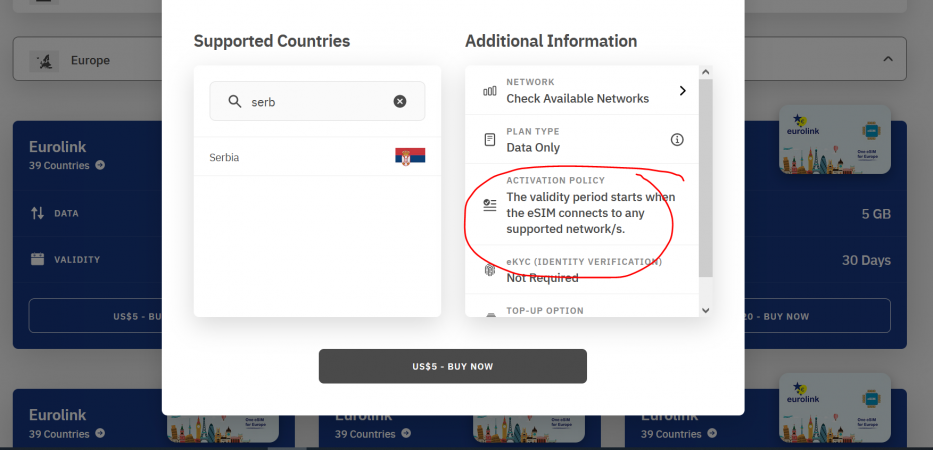Click the Network signal bars icon
Image resolution: width=933 pixels, height=450 pixels.
490,91
